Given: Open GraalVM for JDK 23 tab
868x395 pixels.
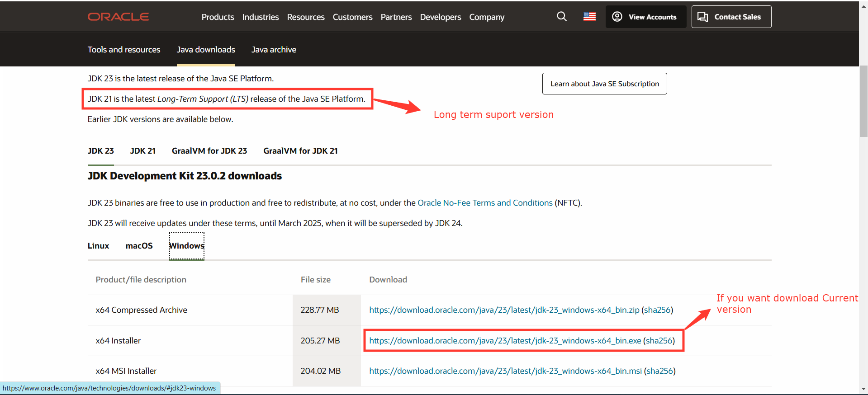Looking at the screenshot, I should (209, 151).
